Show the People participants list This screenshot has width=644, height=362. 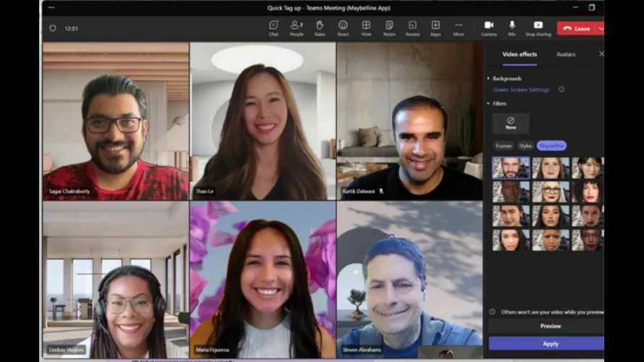coord(296,28)
